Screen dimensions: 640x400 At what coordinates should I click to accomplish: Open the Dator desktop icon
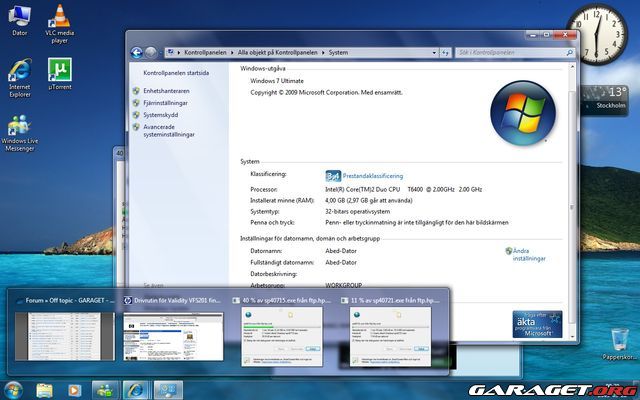(x=19, y=17)
